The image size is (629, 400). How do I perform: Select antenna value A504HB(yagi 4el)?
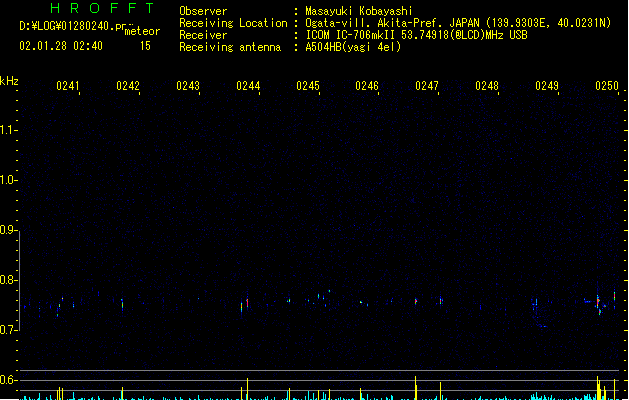(353, 47)
